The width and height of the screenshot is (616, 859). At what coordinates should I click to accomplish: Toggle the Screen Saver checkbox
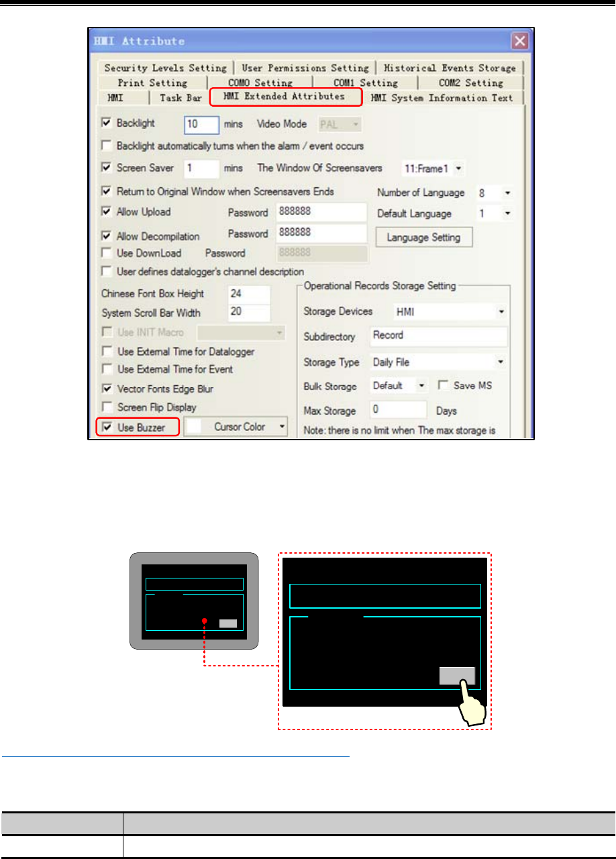(x=106, y=168)
